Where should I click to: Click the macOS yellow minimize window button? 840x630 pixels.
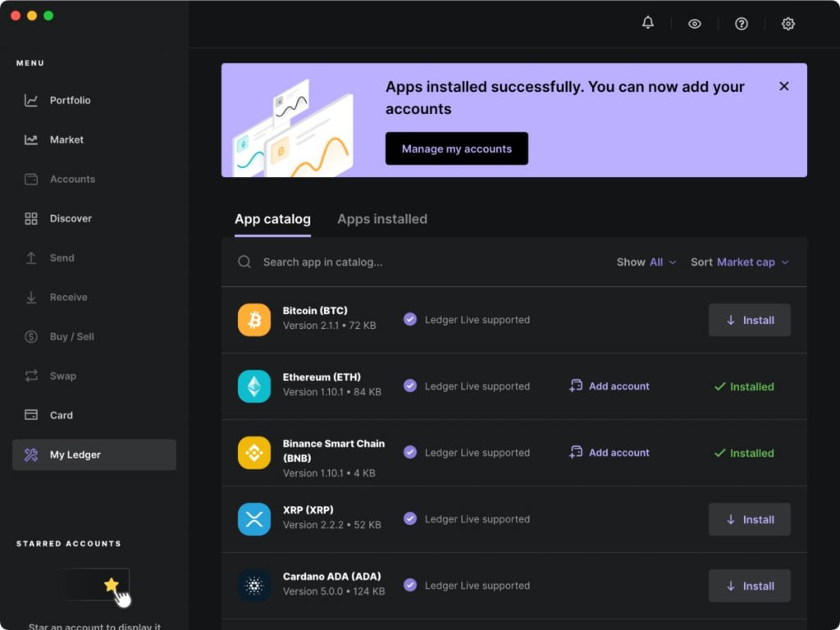coord(32,16)
